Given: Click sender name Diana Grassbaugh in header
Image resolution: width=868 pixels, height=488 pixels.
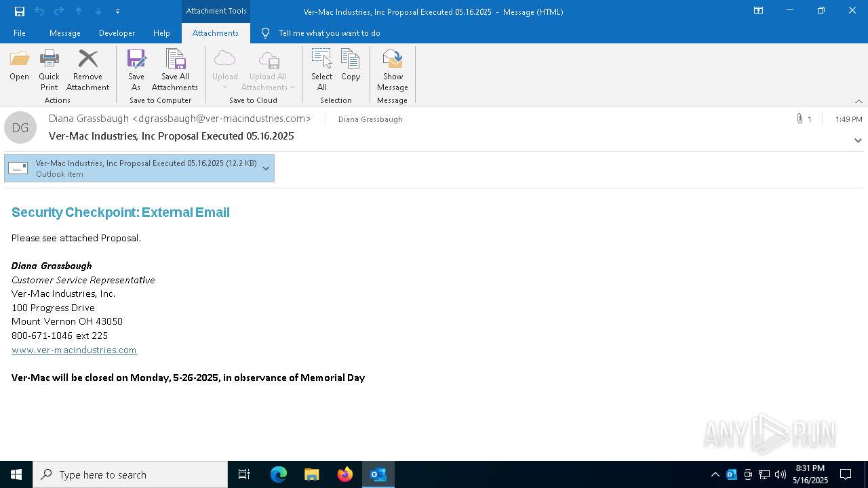Looking at the screenshot, I should pos(180,119).
